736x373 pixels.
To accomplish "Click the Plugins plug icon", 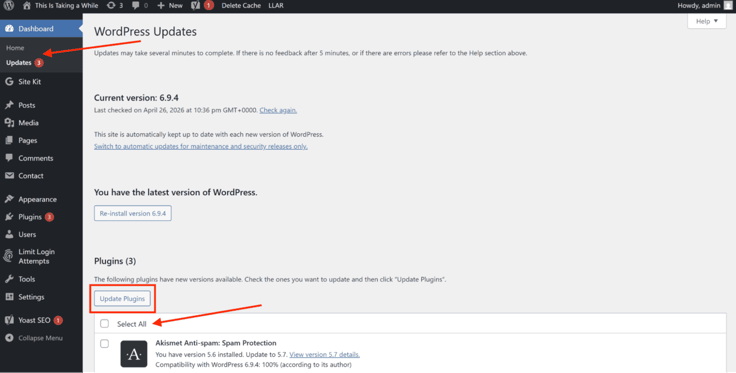I will click(9, 217).
